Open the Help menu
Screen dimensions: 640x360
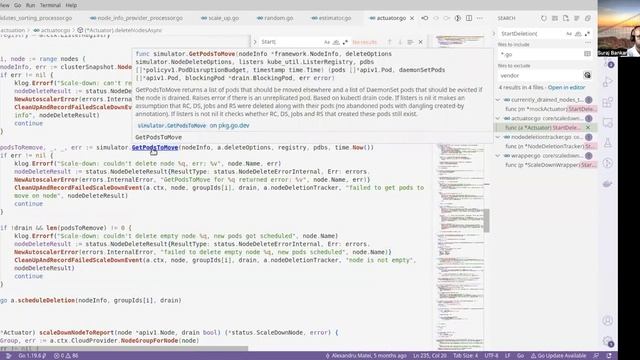[x=71, y=5]
